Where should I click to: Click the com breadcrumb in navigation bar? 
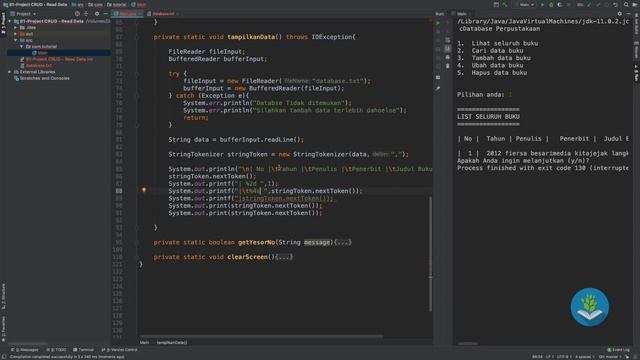pyautogui.click(x=96, y=4)
